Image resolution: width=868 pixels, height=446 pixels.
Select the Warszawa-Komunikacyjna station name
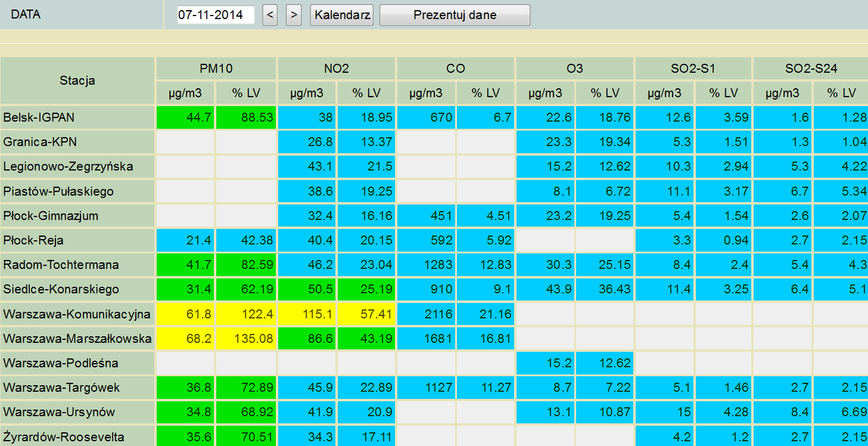77,314
